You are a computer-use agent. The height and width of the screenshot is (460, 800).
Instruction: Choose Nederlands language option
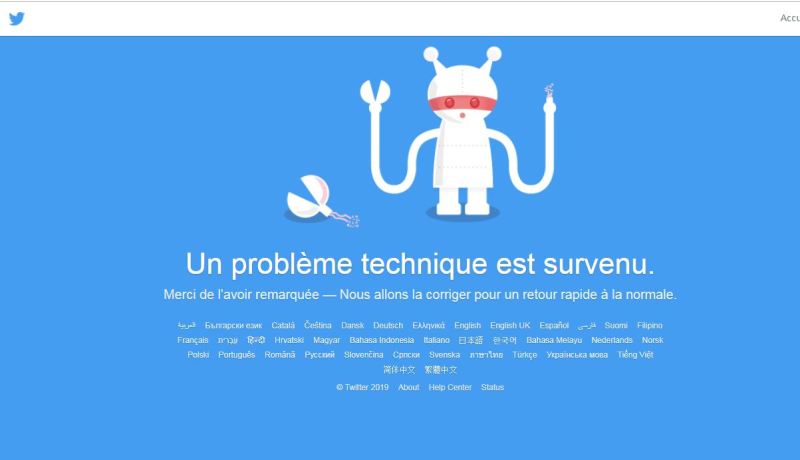(612, 340)
